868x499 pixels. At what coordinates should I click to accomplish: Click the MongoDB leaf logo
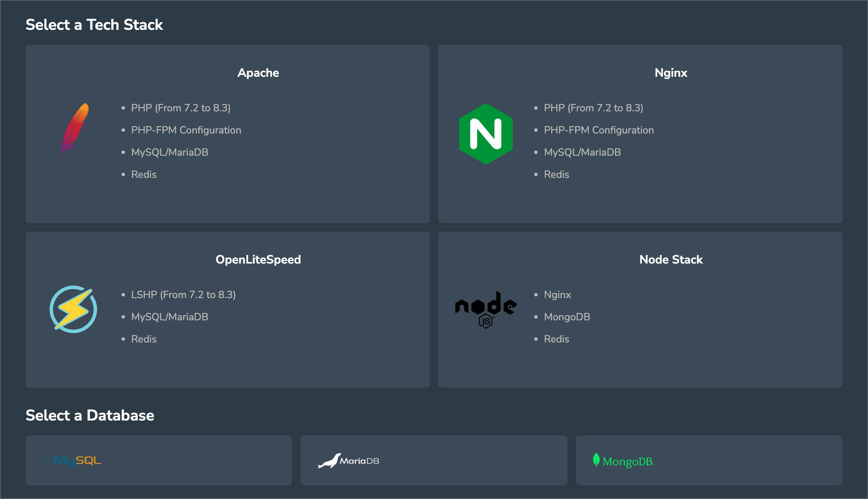[x=624, y=461]
